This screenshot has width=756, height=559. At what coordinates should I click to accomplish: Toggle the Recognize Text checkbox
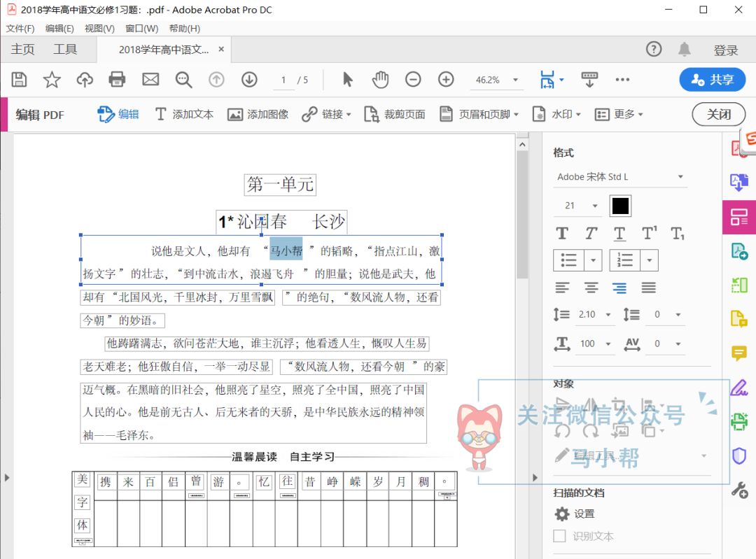point(560,536)
